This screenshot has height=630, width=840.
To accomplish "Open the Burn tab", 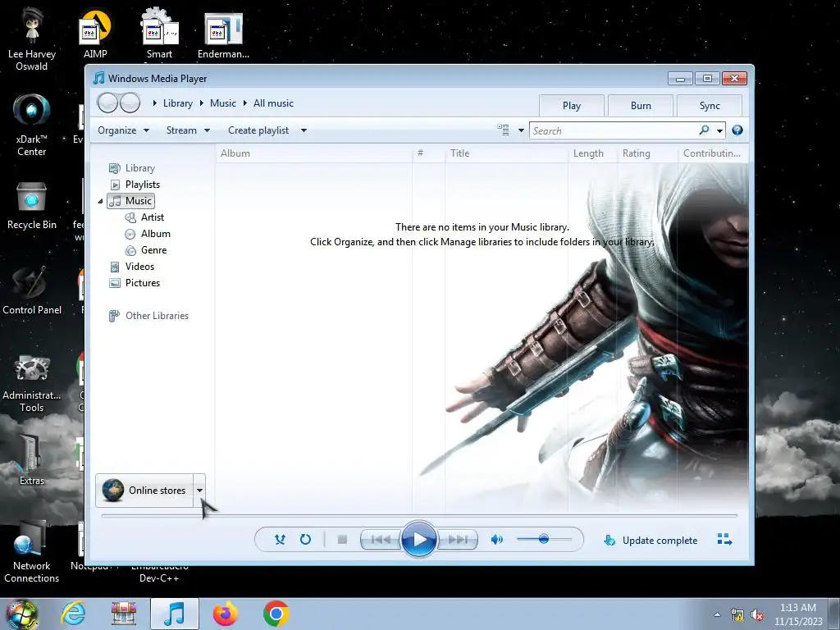I will 641,106.
